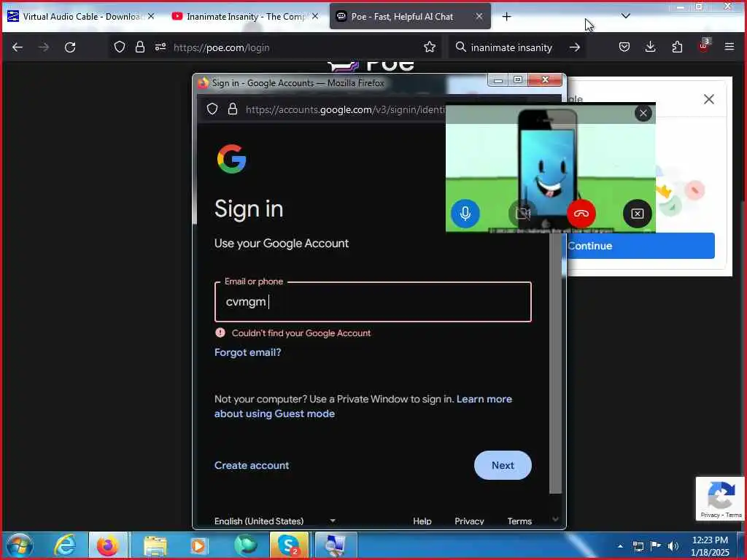This screenshot has width=747, height=560.
Task: Click the sign-in popup vertical scrollbar
Action: [x=555, y=362]
